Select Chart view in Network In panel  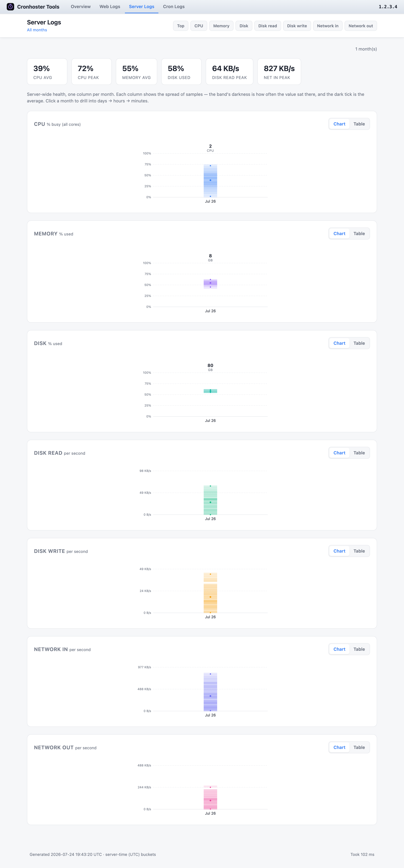coord(339,649)
